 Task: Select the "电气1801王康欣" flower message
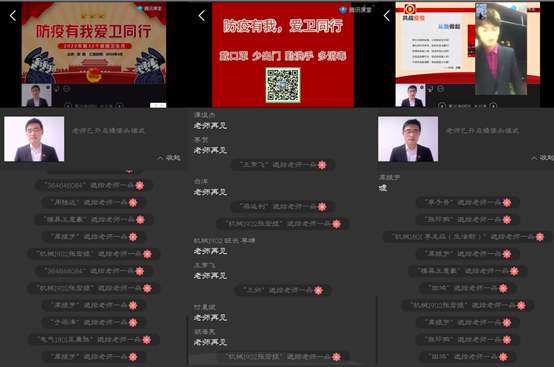94,339
